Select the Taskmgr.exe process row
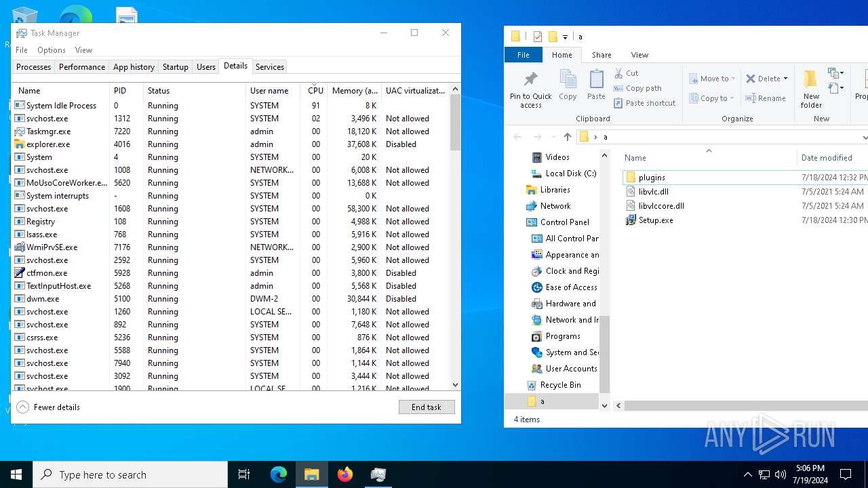Viewport: 868px width, 488px height. (231, 131)
